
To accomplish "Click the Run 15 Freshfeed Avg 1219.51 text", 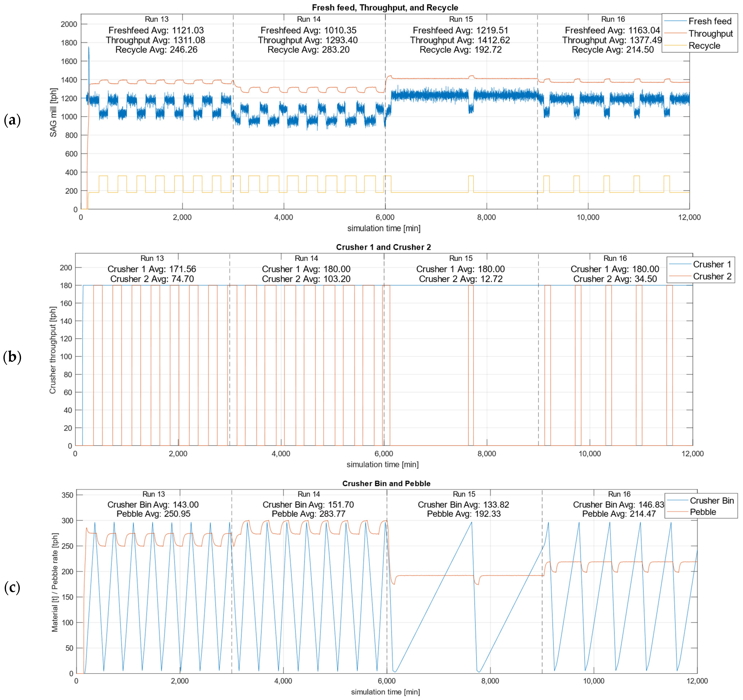I will (460, 30).
